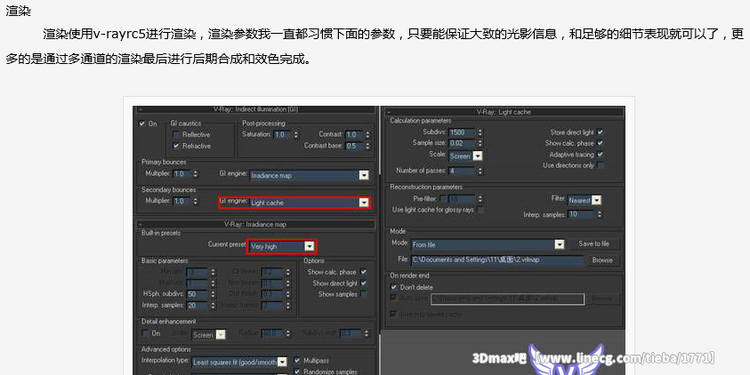Click Secondary bounces Multiplier spinner arrows
750x375 pixels.
pyautogui.click(x=195, y=201)
